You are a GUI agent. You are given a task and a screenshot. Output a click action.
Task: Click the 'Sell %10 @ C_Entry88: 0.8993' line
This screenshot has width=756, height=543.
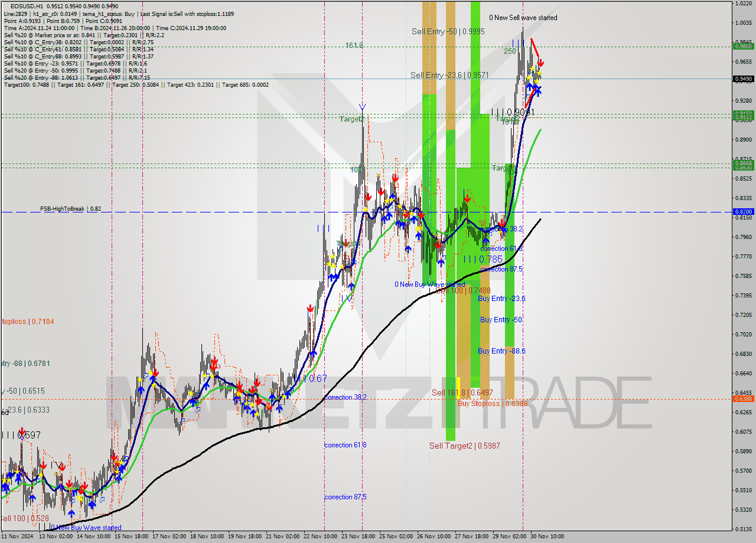(79, 56)
